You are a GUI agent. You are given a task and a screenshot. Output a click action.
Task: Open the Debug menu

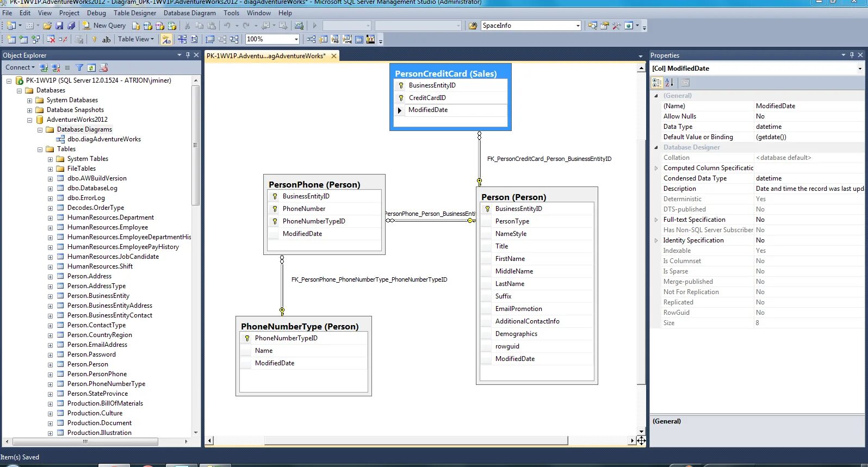(96, 13)
